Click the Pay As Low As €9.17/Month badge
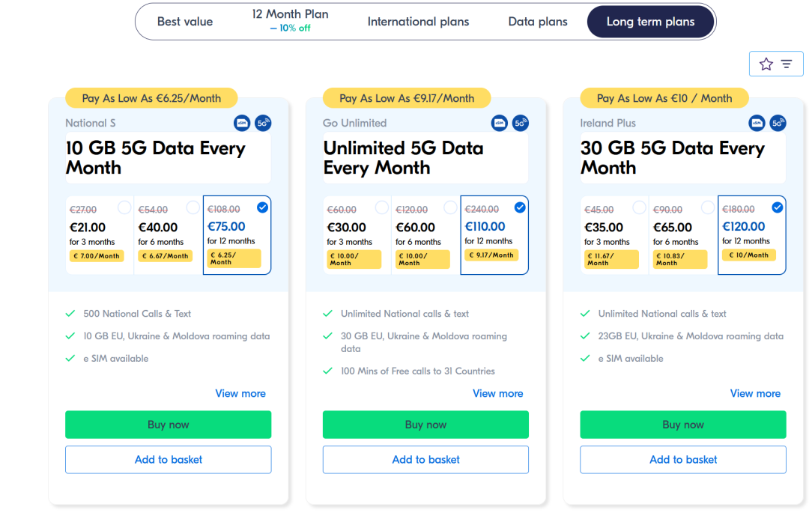This screenshot has width=812, height=516. [x=407, y=98]
